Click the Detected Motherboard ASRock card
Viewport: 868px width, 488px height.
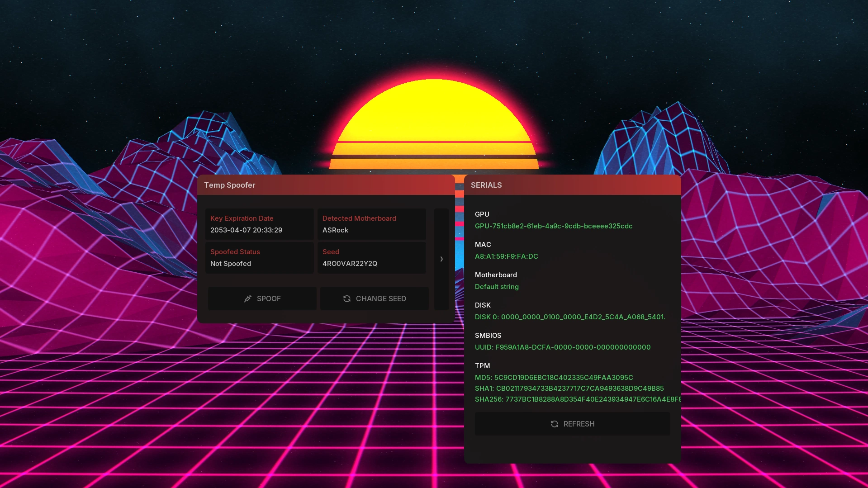371,224
